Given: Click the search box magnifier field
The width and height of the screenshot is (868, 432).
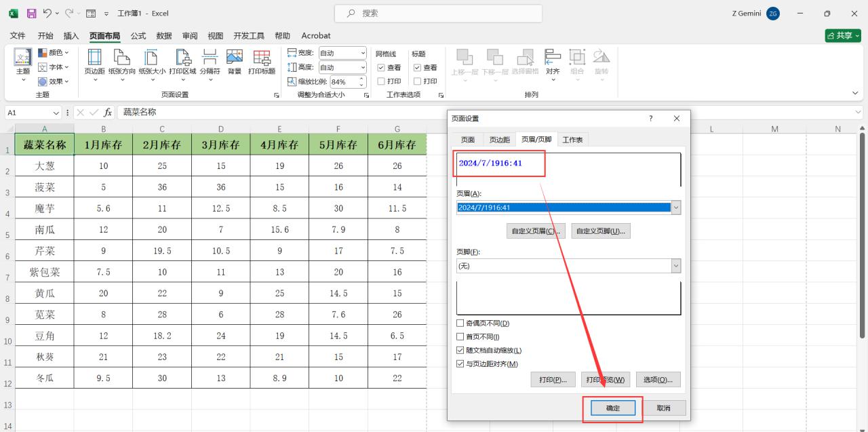Looking at the screenshot, I should 438,13.
